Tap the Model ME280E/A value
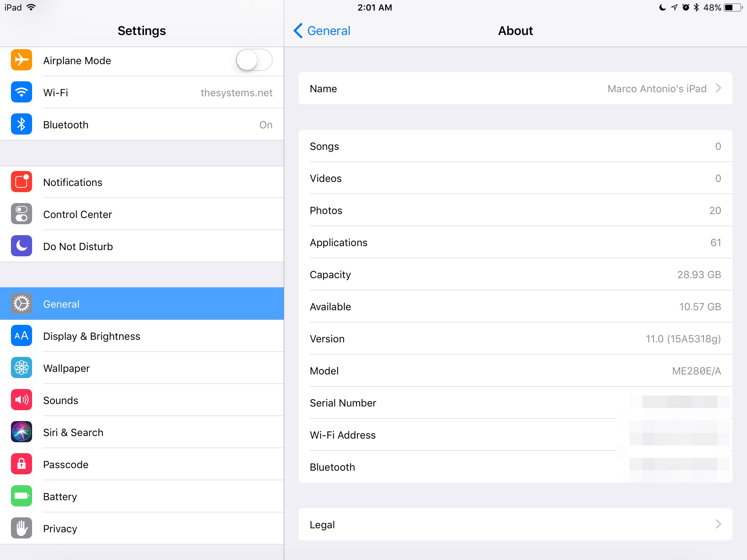Image resolution: width=747 pixels, height=560 pixels. (696, 371)
